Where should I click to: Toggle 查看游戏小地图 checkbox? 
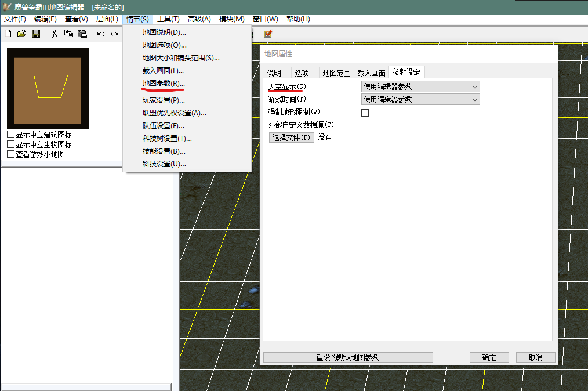pyautogui.click(x=11, y=154)
